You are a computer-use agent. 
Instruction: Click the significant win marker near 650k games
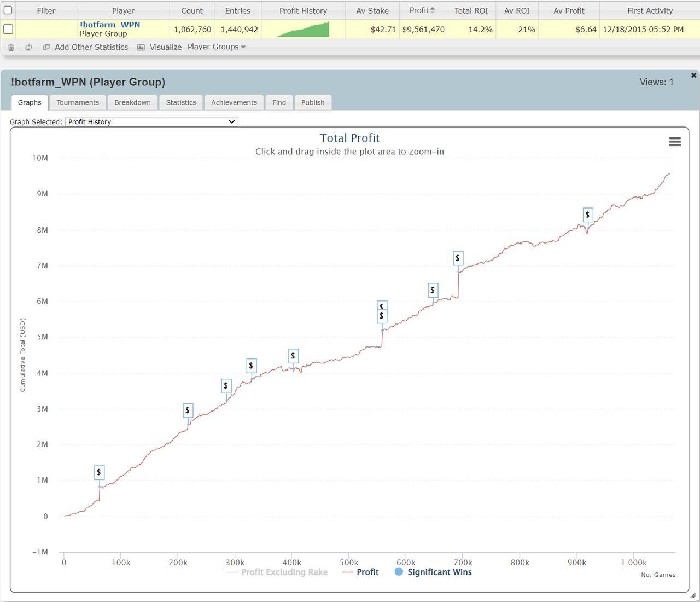[x=433, y=291]
